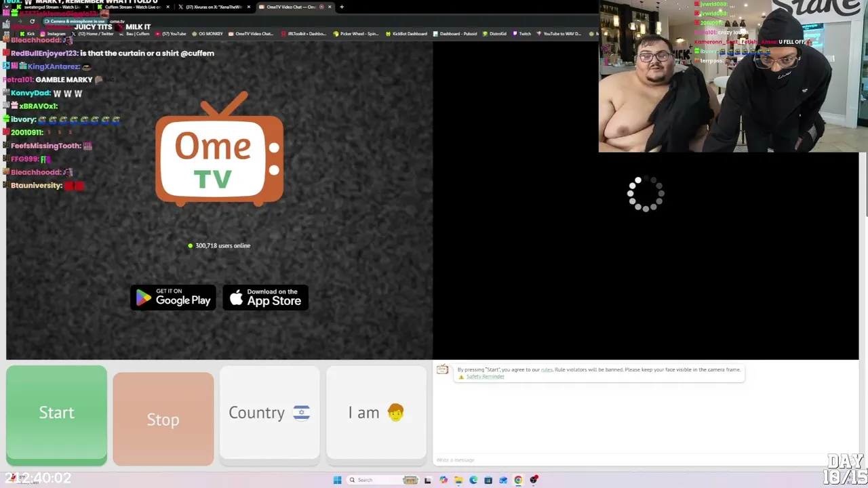Image resolution: width=868 pixels, height=488 pixels.
Task: Click the Task View icon on the taskbar
Action: (x=428, y=480)
